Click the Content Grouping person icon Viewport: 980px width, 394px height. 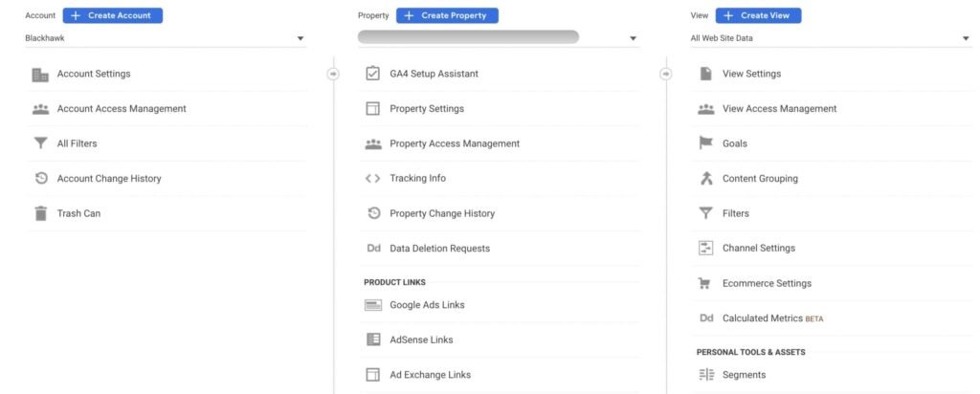705,179
